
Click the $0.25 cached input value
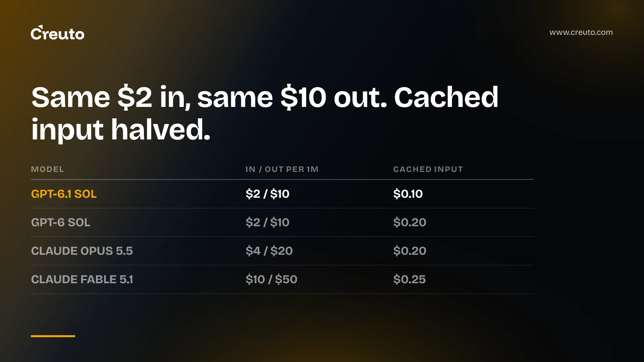(409, 279)
